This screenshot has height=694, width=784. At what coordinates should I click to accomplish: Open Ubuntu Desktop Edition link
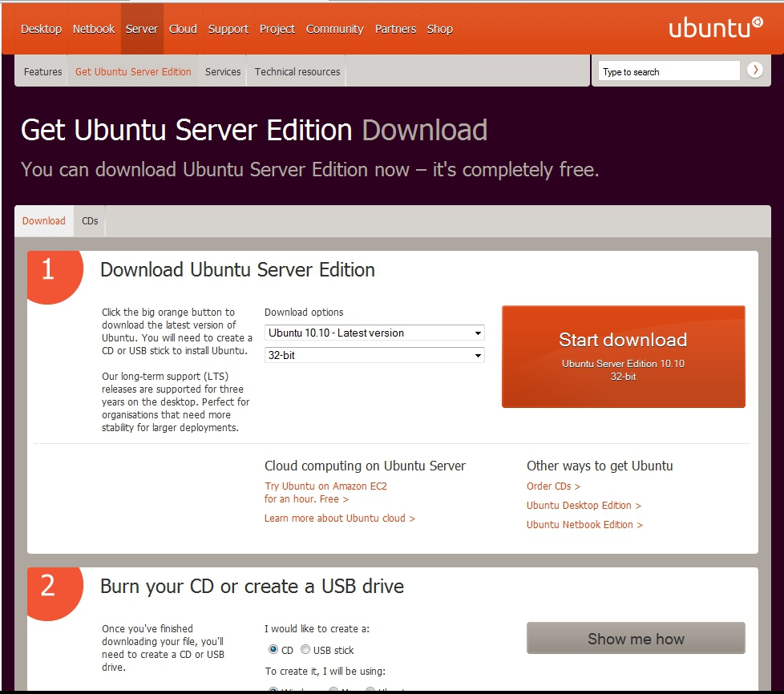(x=584, y=505)
